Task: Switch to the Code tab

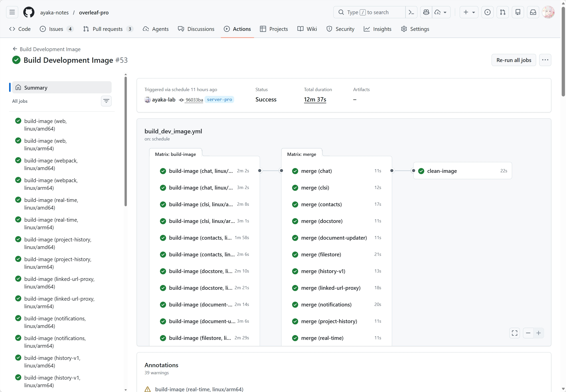Action: point(20,29)
